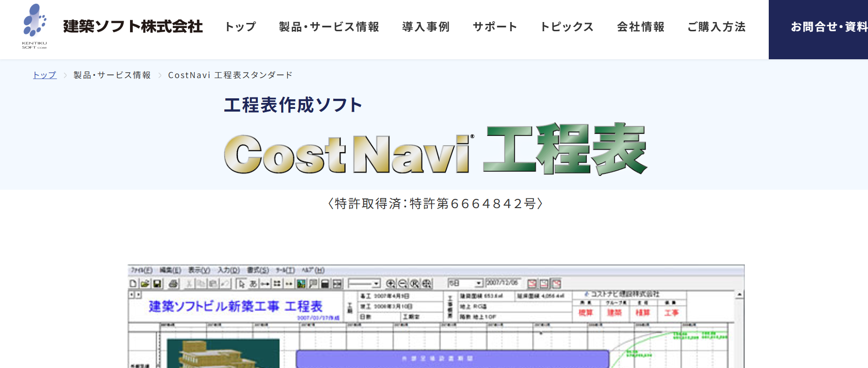Click the 2007/12/06 date field in CostNavi screenshot

click(x=504, y=283)
